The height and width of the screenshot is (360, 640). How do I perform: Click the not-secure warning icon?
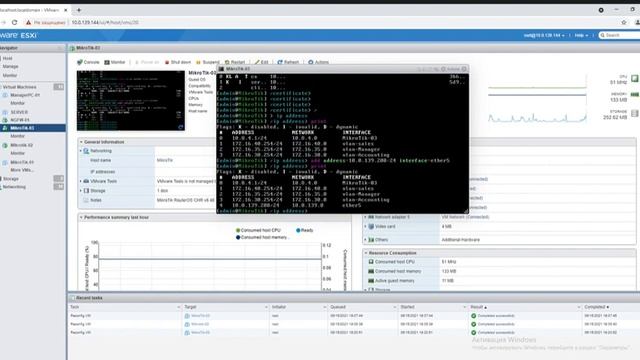(28, 22)
